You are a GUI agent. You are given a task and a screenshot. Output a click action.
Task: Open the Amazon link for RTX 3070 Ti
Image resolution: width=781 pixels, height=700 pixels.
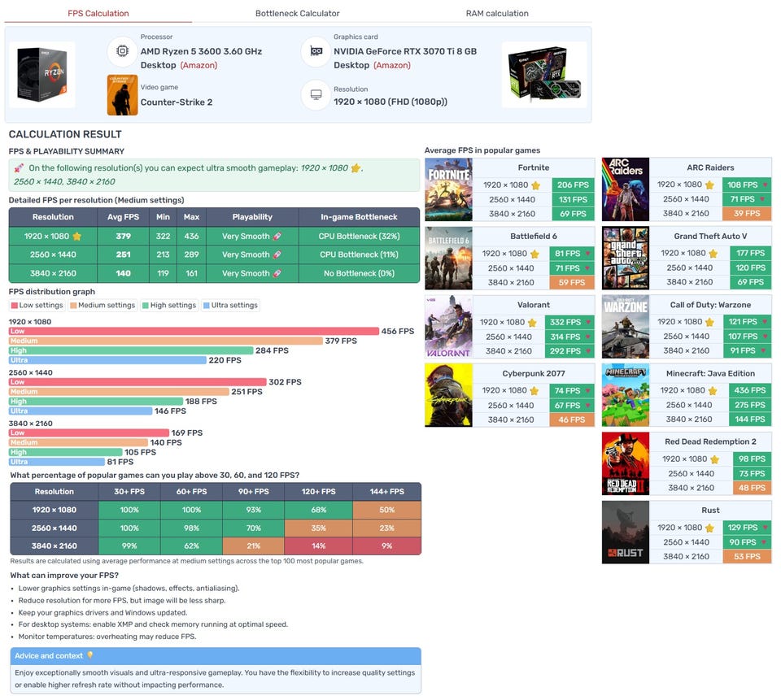pos(392,65)
